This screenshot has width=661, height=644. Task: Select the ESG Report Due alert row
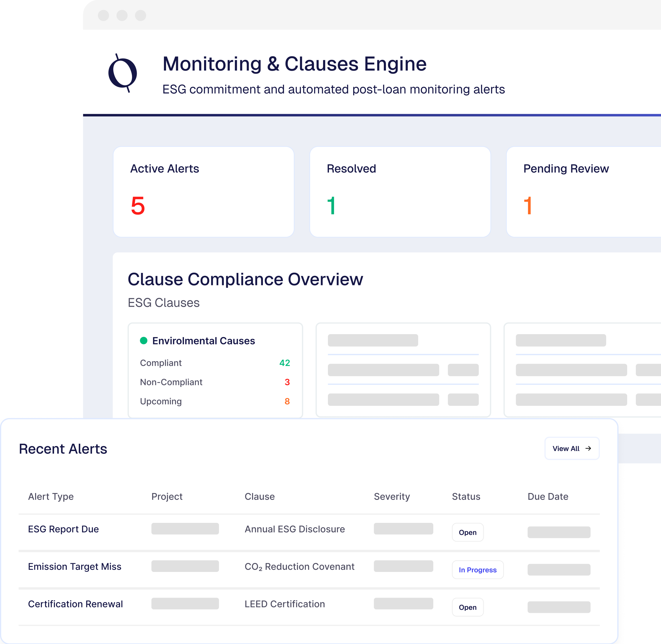pos(63,529)
